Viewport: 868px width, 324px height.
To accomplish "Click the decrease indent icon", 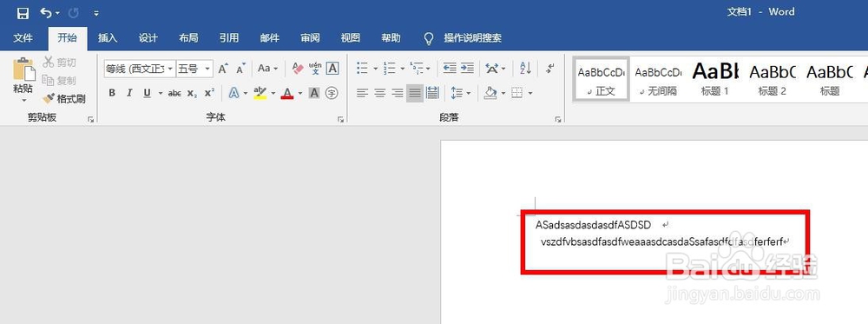I will click(450, 69).
